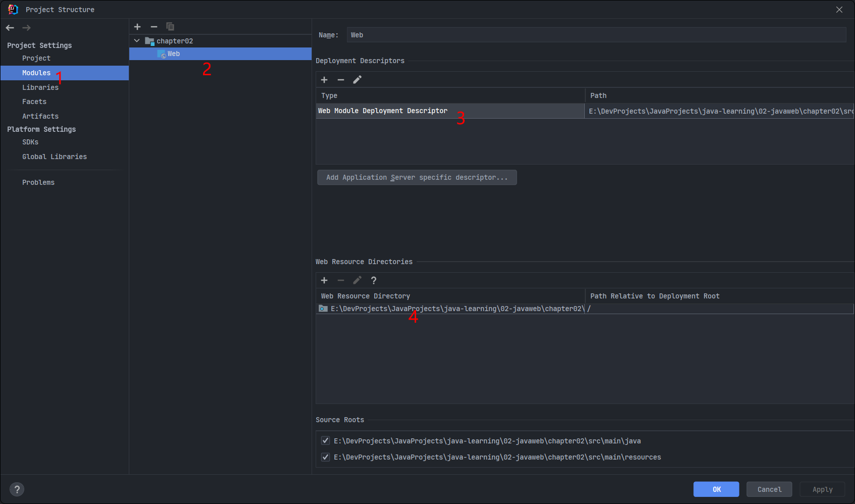Confirm changes with the OK button

(x=716, y=489)
